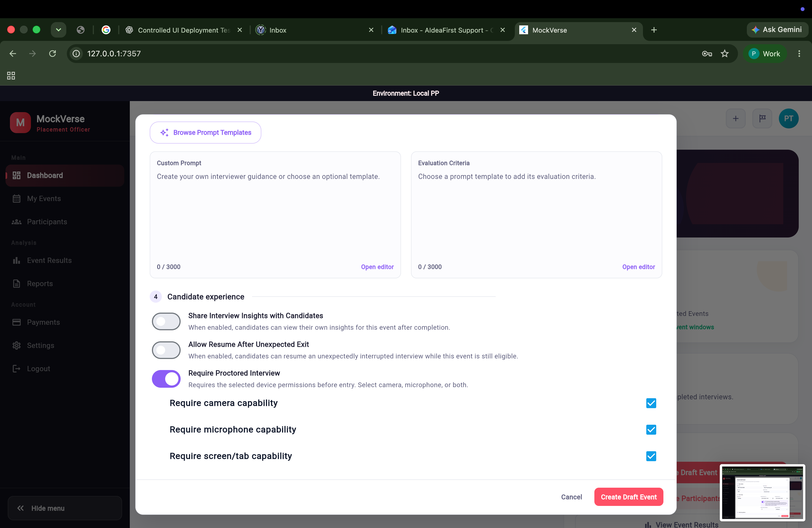Screen dimensions: 812x528
Task: Focus the Custom Prompt text area
Action: pos(275,215)
